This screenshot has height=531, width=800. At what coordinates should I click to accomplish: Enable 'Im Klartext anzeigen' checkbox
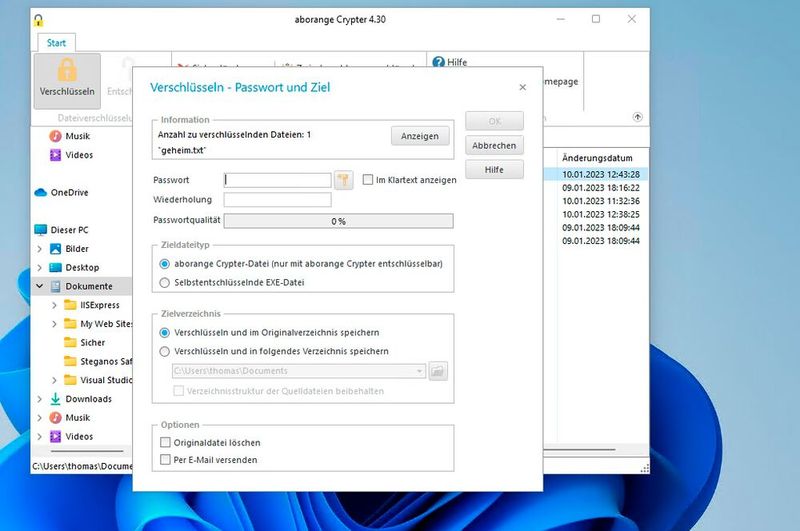368,180
